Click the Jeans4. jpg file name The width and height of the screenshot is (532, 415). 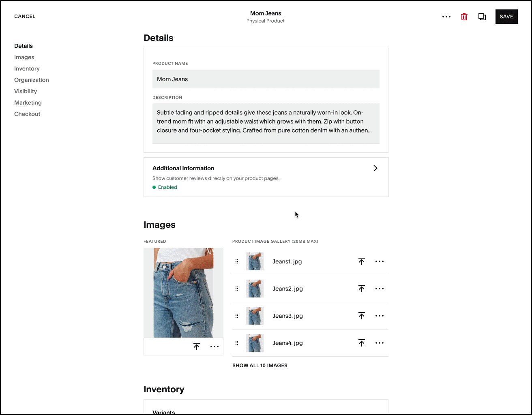pos(287,343)
